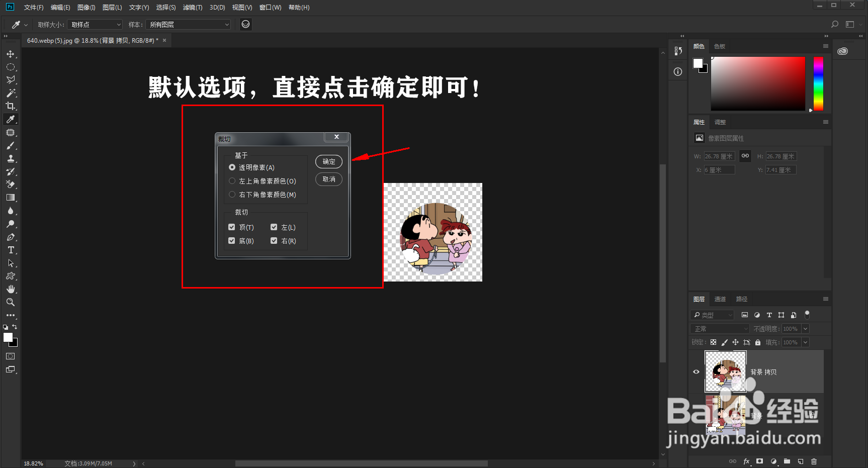Screen dimensions: 868x468
Task: Create a new layer in the Layers panel
Action: pyautogui.click(x=801, y=461)
